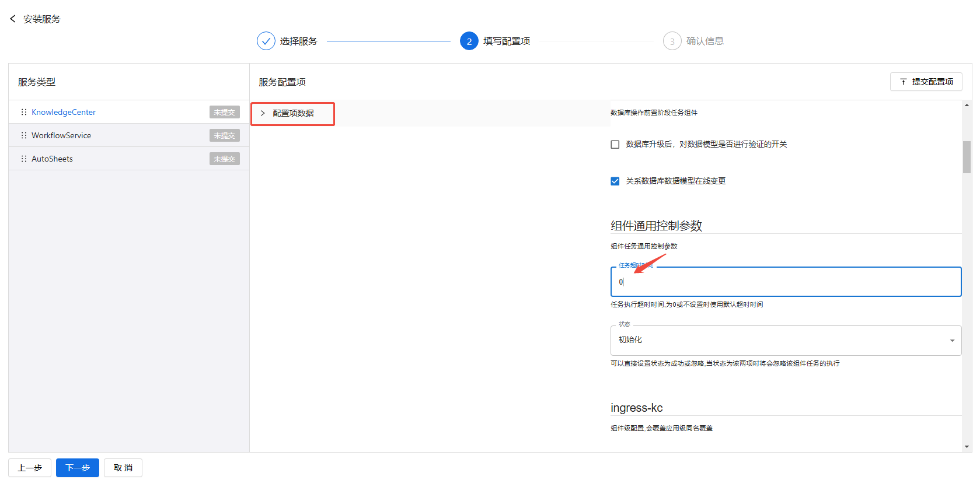Viewport: 980px width, 487px height.
Task: Click 可以直接设置状态为成功或忽略 hint text
Action: (x=725, y=363)
